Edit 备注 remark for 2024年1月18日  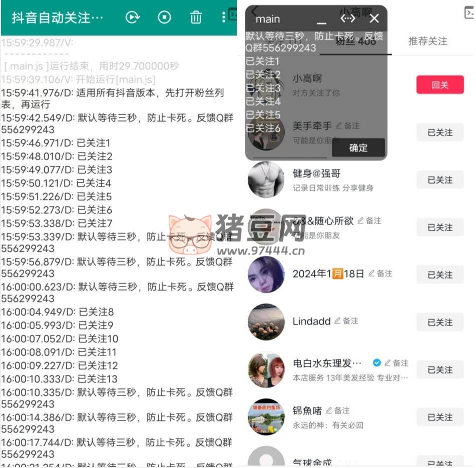pos(380,273)
